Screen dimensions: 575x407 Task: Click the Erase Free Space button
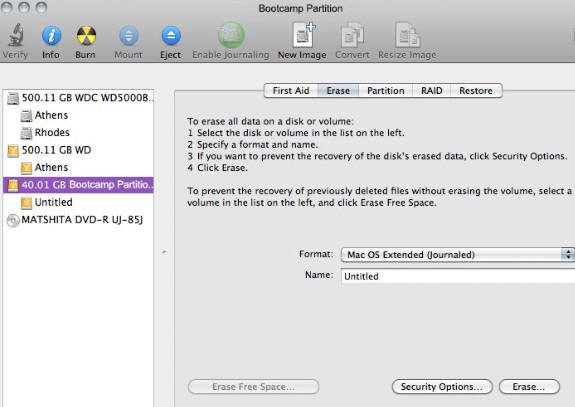point(253,386)
